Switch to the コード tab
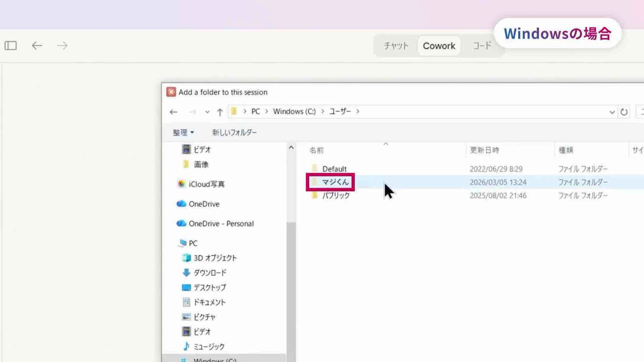This screenshot has height=362, width=644. point(482,46)
